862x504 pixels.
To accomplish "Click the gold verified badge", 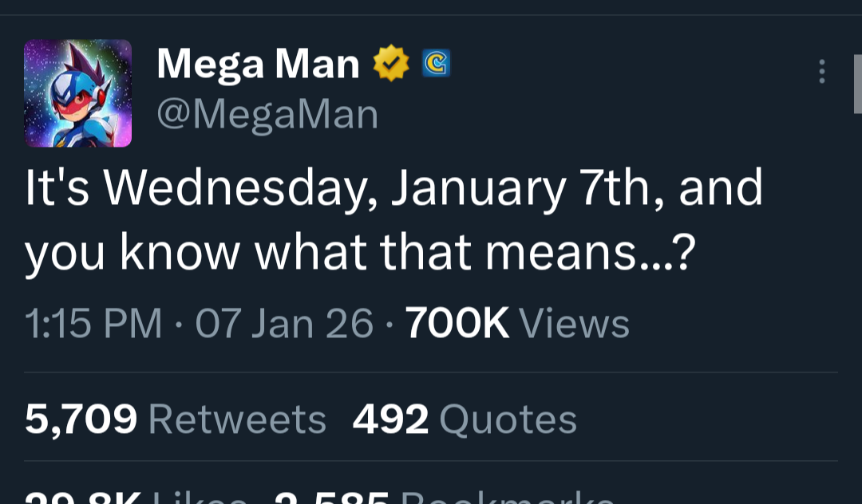I will click(x=391, y=64).
